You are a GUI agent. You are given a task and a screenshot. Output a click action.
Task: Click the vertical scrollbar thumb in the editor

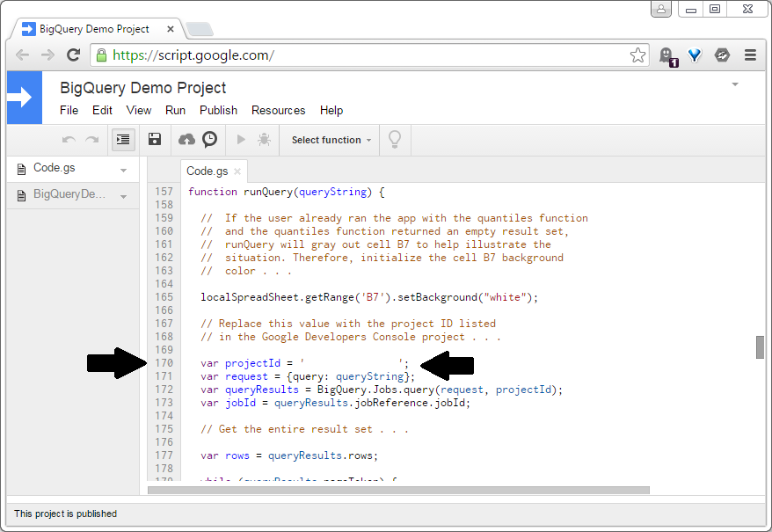760,347
